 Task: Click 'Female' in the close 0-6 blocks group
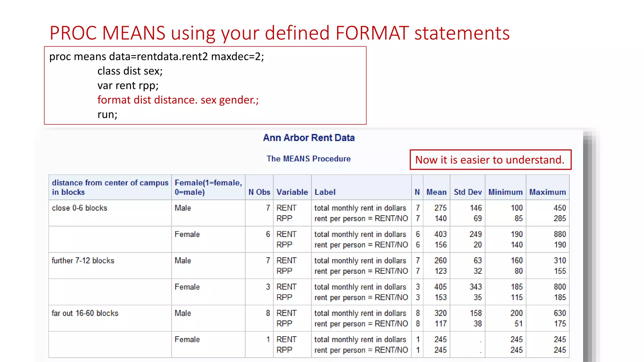[x=187, y=234]
